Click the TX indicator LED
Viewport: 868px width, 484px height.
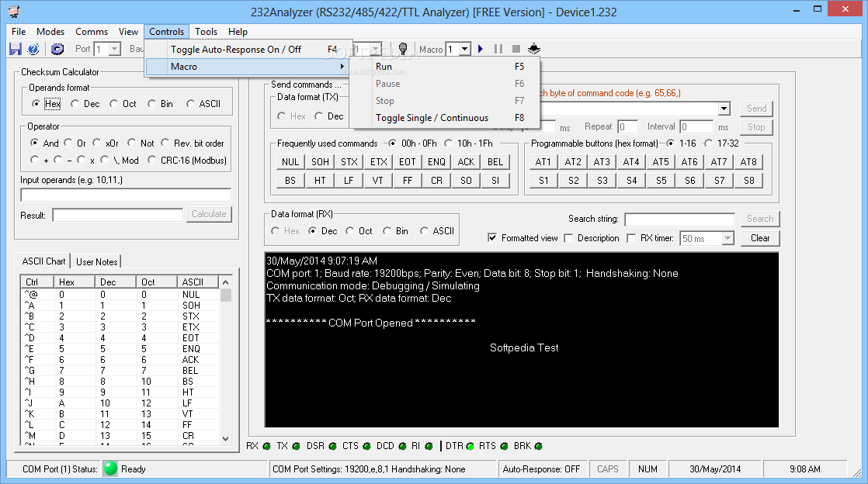[296, 447]
